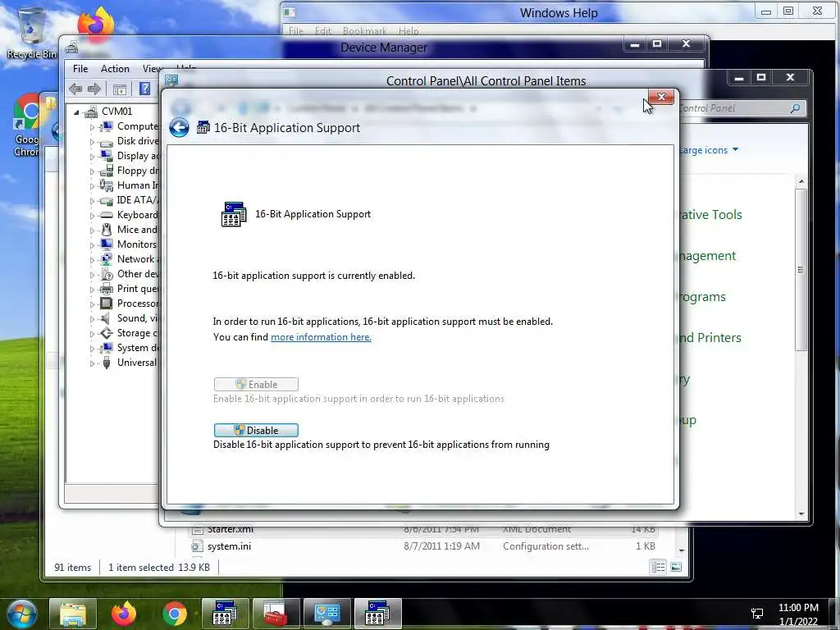Click the Disable button with shield icon
This screenshot has height=630, width=840.
[x=256, y=430]
